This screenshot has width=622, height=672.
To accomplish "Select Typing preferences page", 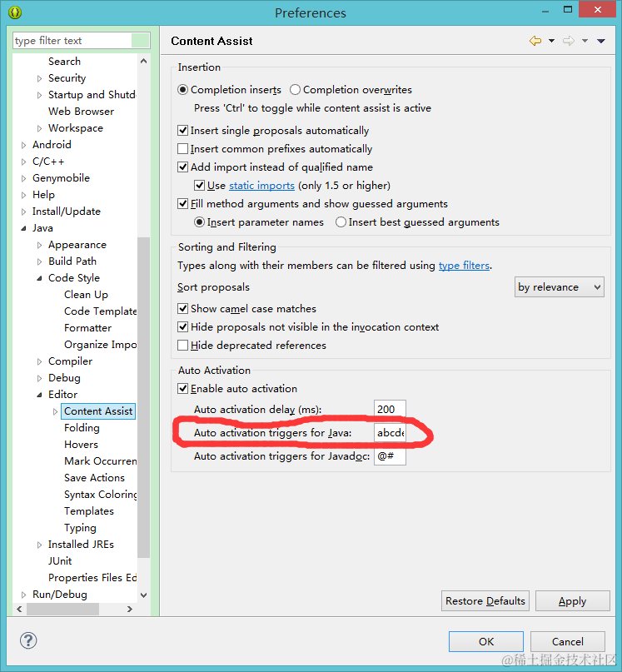I will point(80,528).
